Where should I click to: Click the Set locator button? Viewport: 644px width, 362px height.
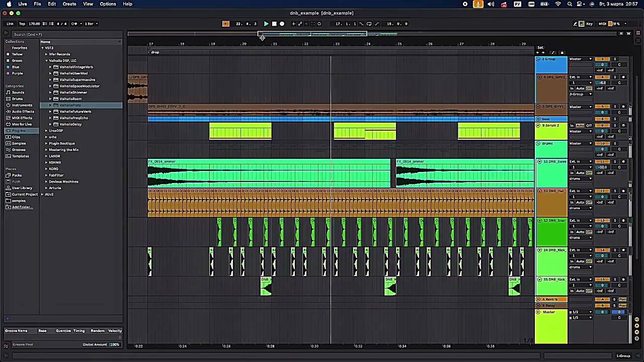[540, 48]
